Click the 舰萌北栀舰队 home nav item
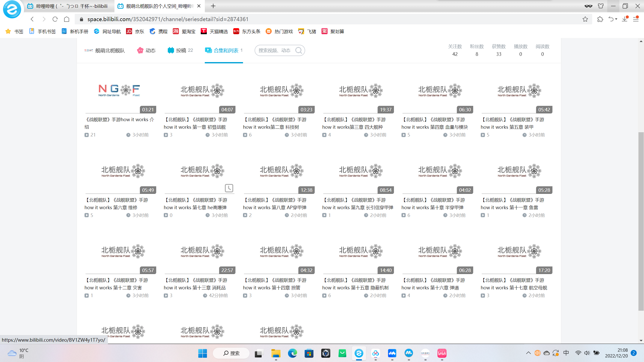The width and height of the screenshot is (644, 362). coord(105,51)
